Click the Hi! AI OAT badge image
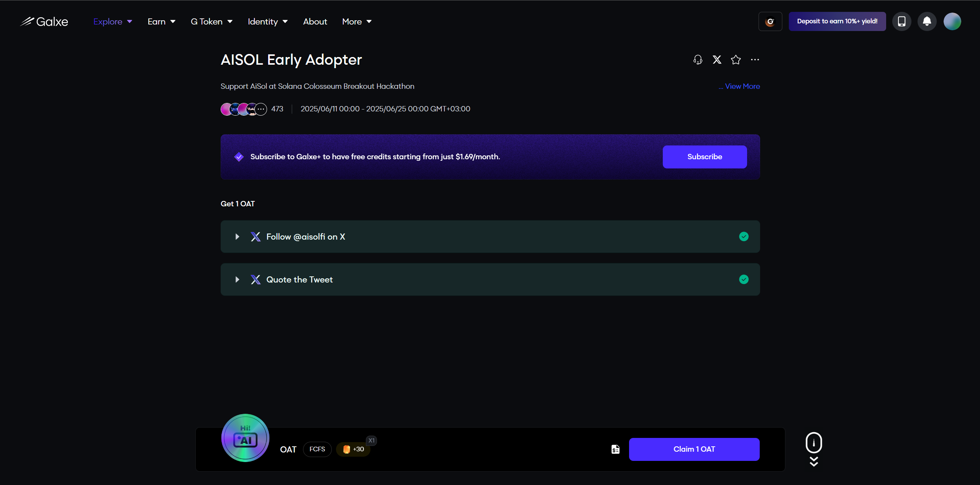The image size is (980, 485). 245,438
